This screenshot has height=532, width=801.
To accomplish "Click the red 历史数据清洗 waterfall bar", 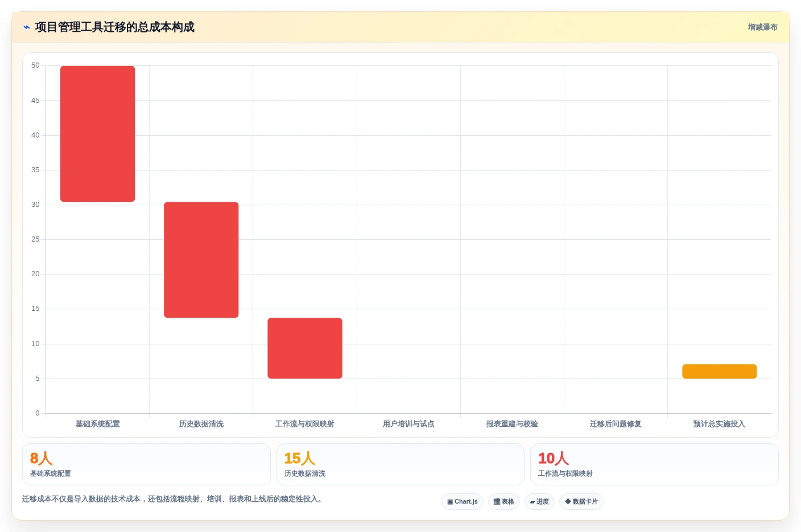I will tap(201, 260).
